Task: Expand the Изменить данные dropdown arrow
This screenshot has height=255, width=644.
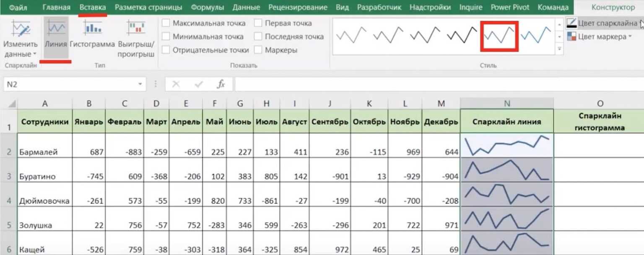Action: (x=34, y=54)
